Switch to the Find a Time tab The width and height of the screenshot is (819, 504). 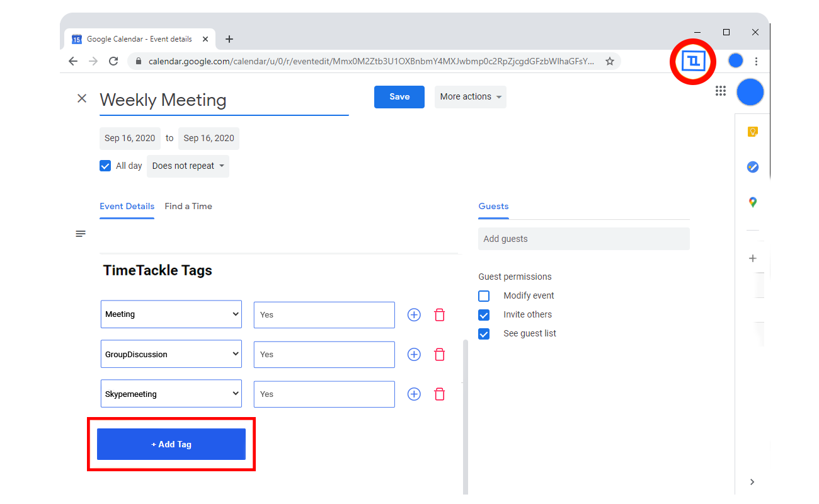click(188, 206)
